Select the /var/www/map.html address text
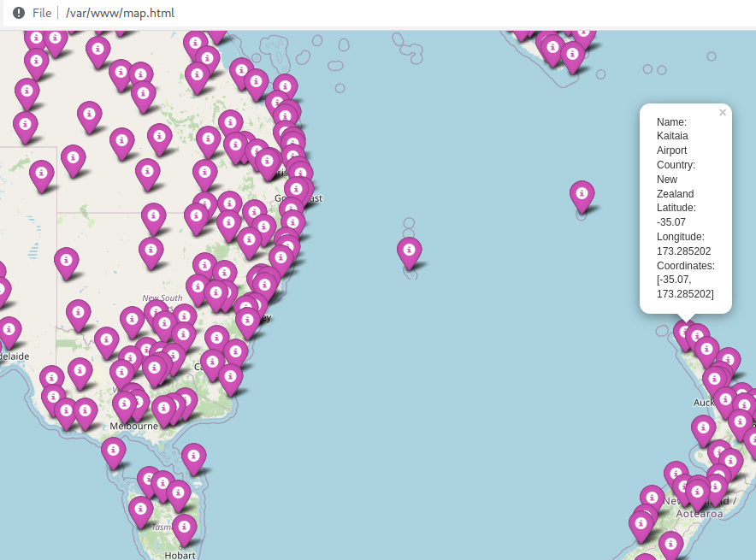 coord(120,13)
